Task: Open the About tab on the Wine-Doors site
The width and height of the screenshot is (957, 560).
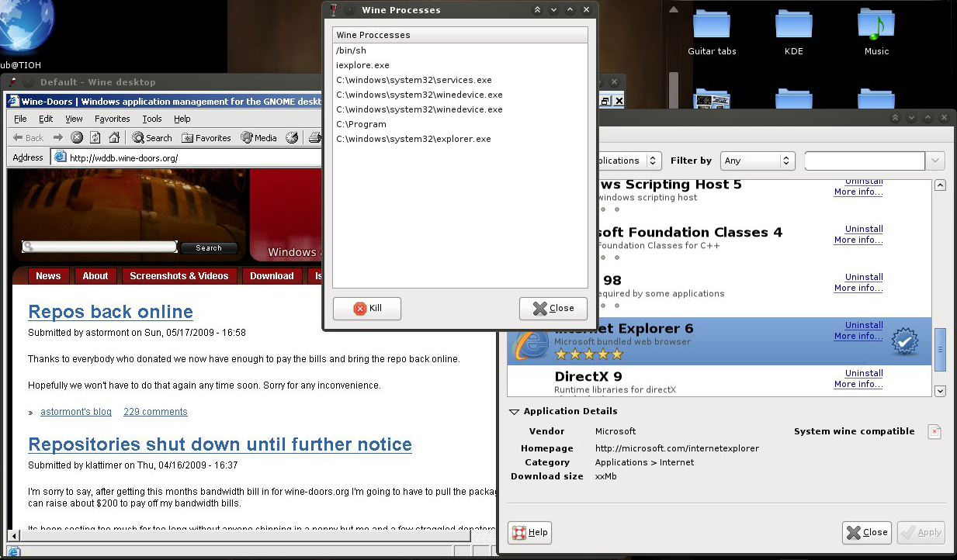Action: coord(95,276)
